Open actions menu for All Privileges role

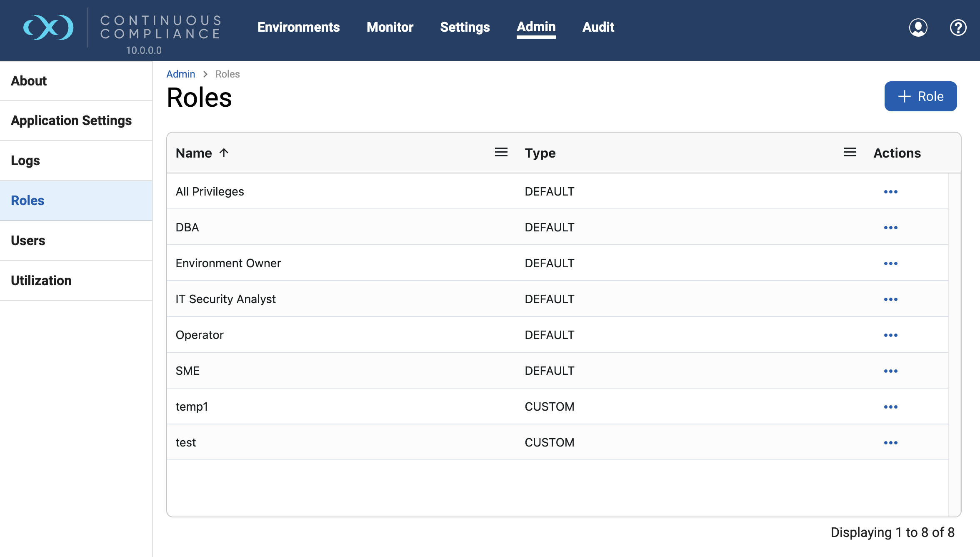pos(890,192)
